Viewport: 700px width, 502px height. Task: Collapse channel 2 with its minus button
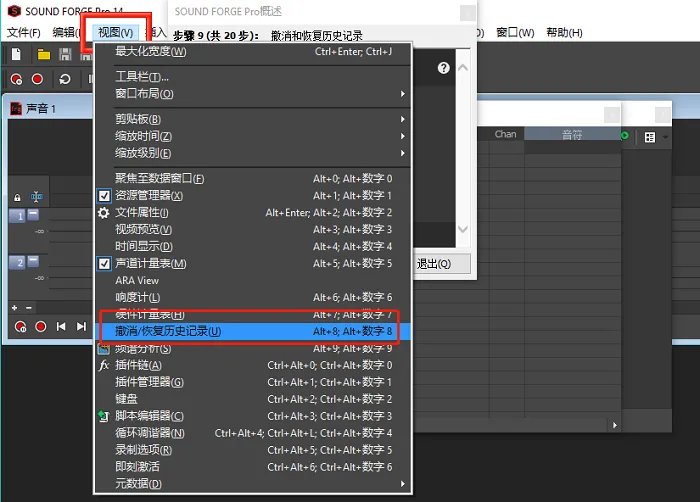coord(33,261)
